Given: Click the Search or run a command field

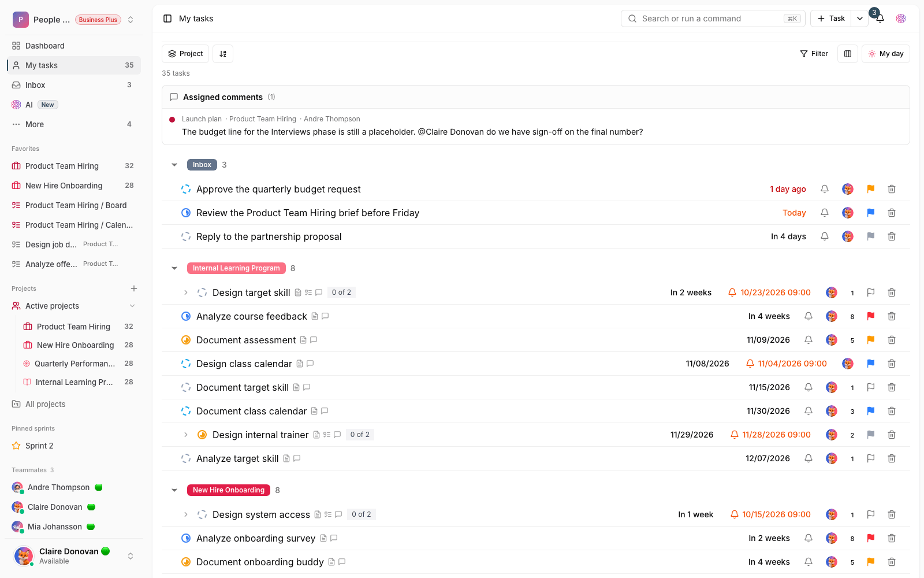Looking at the screenshot, I should coord(713,18).
